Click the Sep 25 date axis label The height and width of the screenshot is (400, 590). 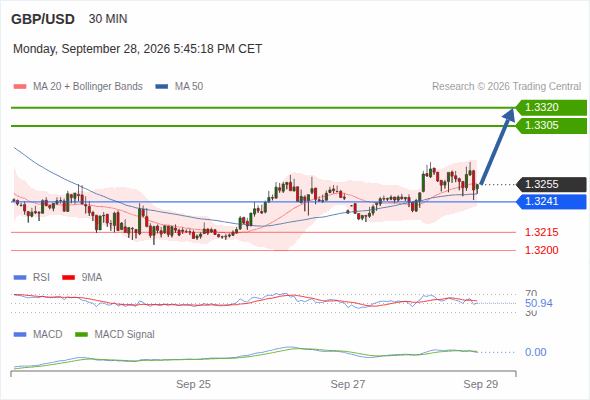click(193, 385)
